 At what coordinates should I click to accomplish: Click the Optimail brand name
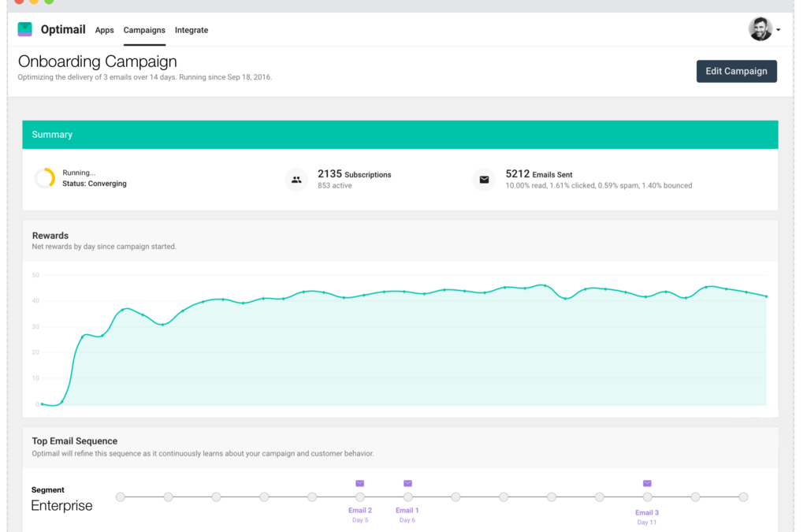pos(63,29)
